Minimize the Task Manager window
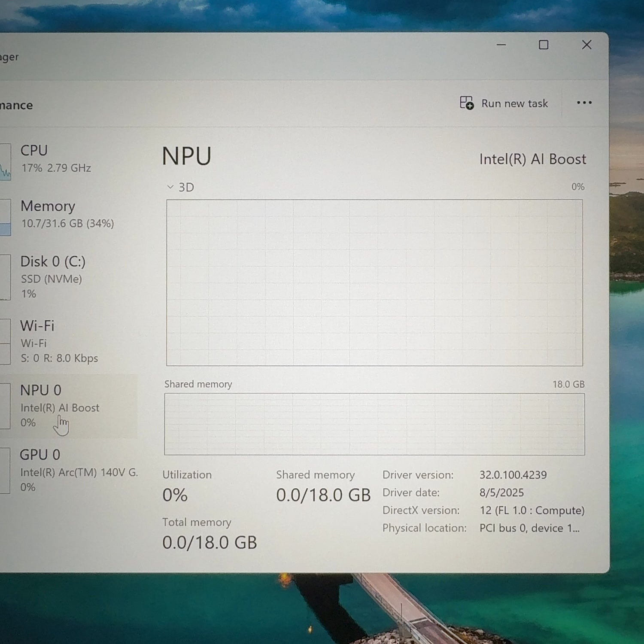This screenshot has width=644, height=644. 501,45
